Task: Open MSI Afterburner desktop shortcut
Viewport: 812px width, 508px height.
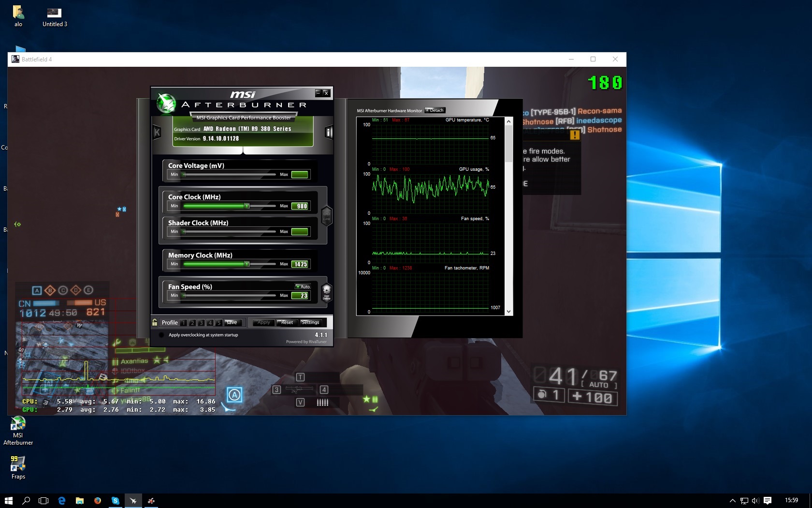Action: coord(18,431)
